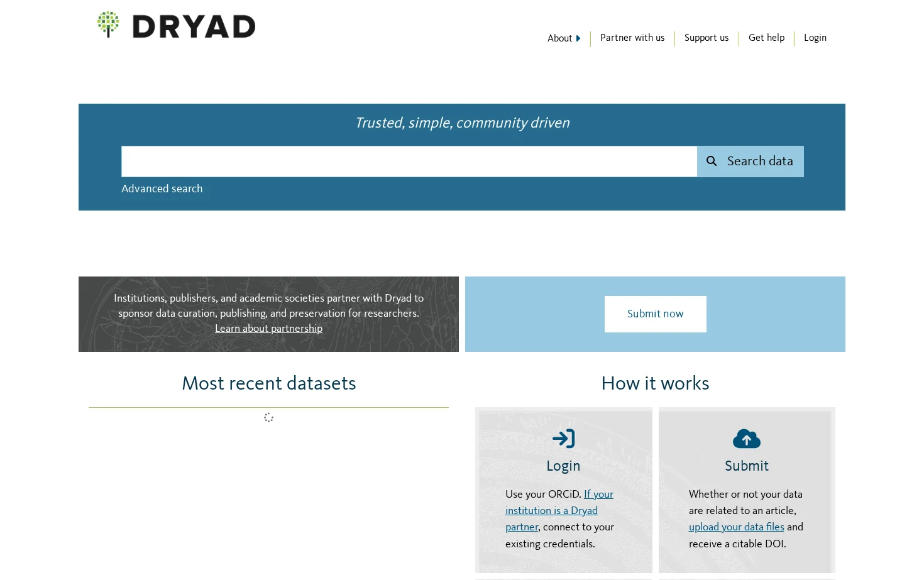Click the cloud upload Submit icon
The image size is (924, 580).
(747, 439)
